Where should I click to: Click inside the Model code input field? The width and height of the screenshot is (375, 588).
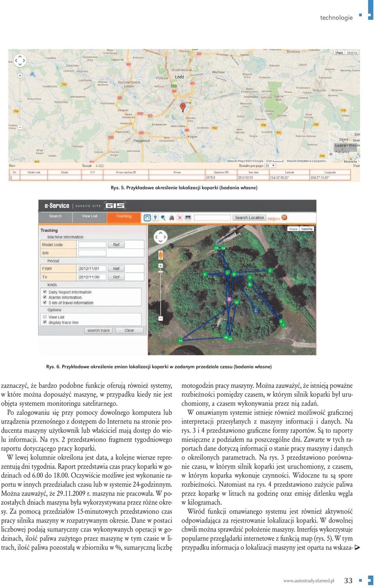[92, 245]
